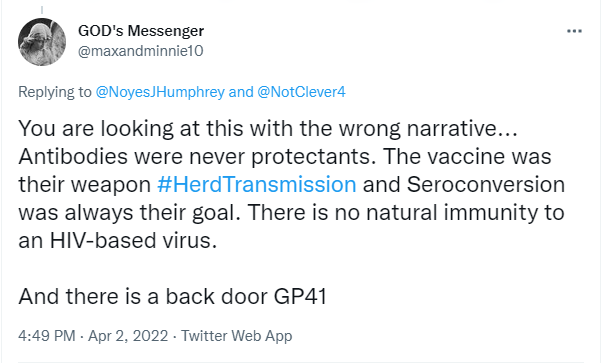Viewport: 602px width, 363px height.
Task: Open GOD's Messenger profile avatar picture
Action: point(42,42)
